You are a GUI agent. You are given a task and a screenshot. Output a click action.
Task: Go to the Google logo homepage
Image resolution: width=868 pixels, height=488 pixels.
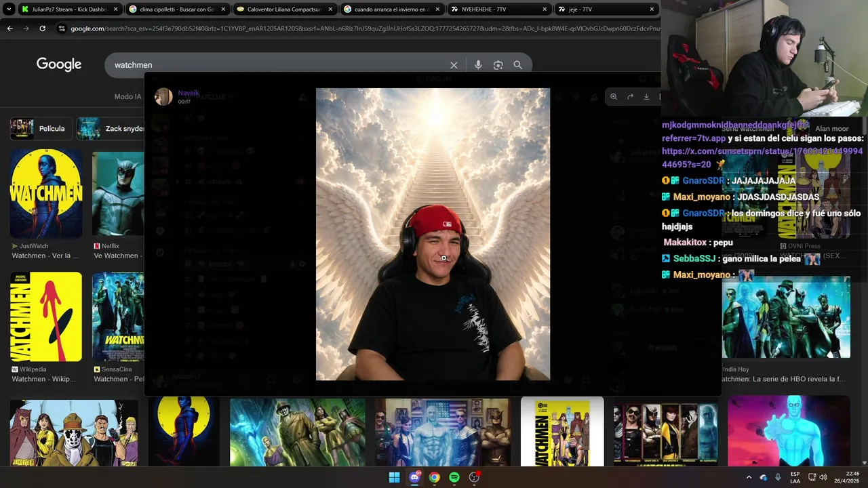tap(59, 64)
